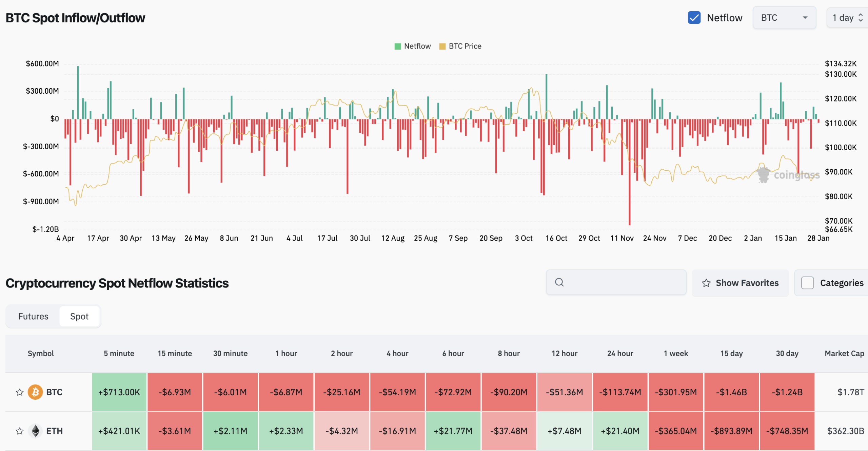The height and width of the screenshot is (451, 868).
Task: Open the BTC coin dropdown
Action: point(784,18)
